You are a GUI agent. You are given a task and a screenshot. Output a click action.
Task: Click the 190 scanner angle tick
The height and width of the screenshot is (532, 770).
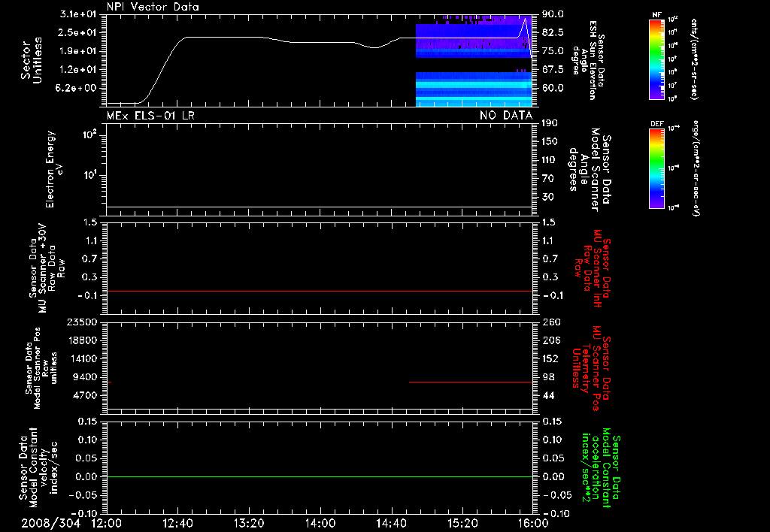[550, 123]
